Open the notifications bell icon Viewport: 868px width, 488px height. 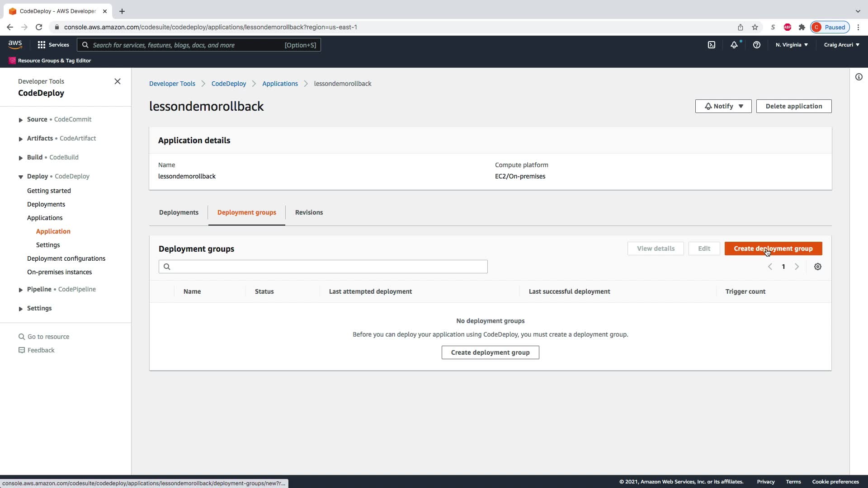pyautogui.click(x=734, y=45)
